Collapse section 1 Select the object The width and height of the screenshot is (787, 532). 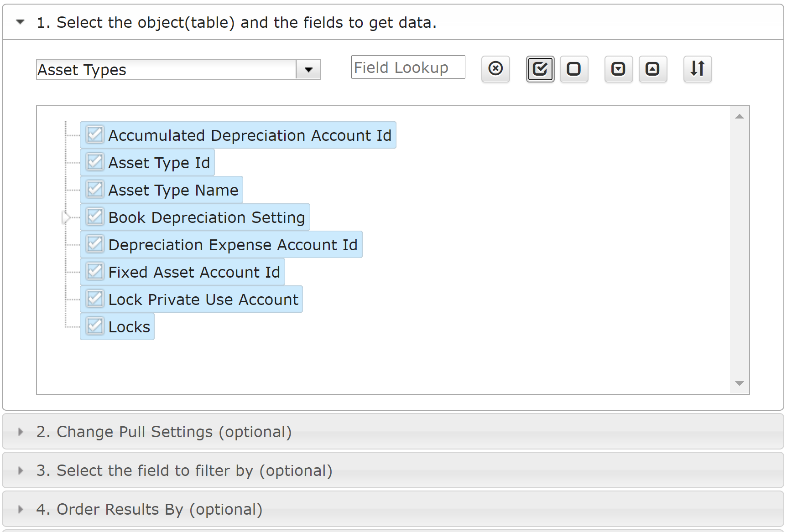point(393,22)
